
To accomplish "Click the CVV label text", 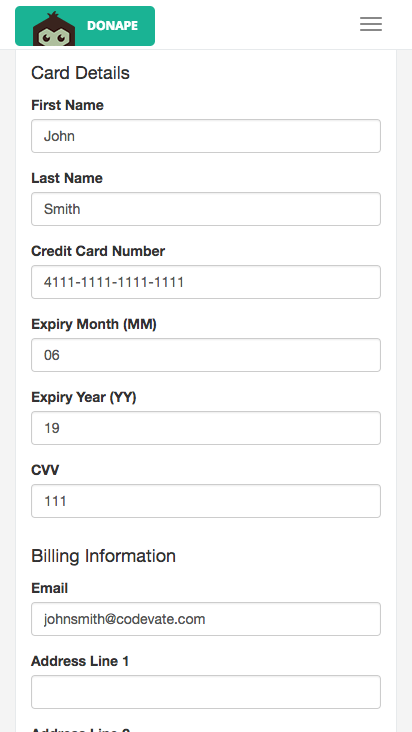I will tap(45, 470).
